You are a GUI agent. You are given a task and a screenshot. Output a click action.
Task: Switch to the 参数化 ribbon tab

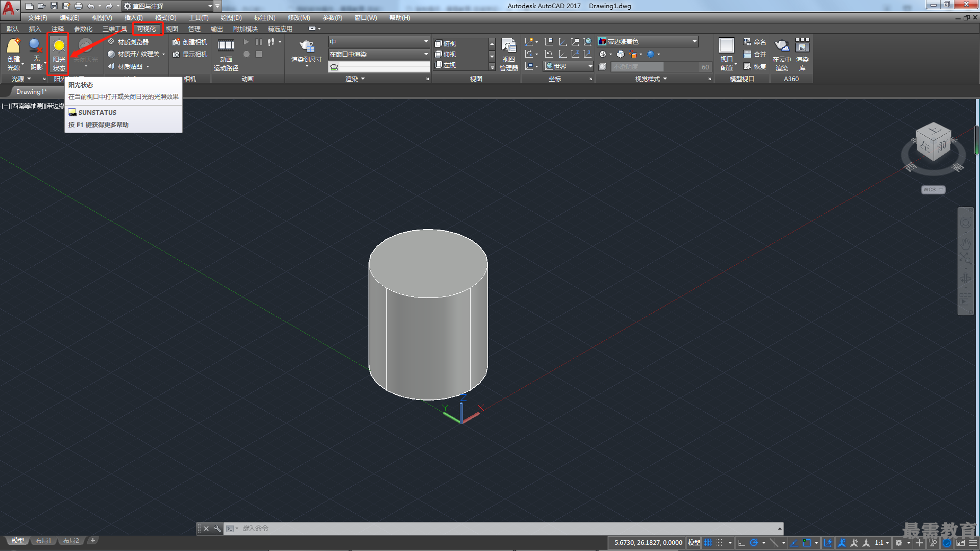click(x=83, y=29)
